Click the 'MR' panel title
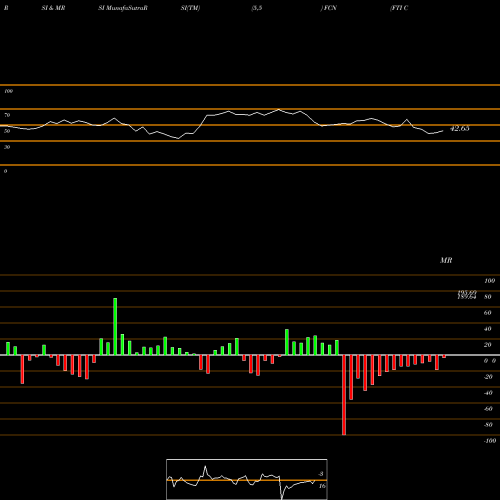500x500 pixels. (x=446, y=260)
